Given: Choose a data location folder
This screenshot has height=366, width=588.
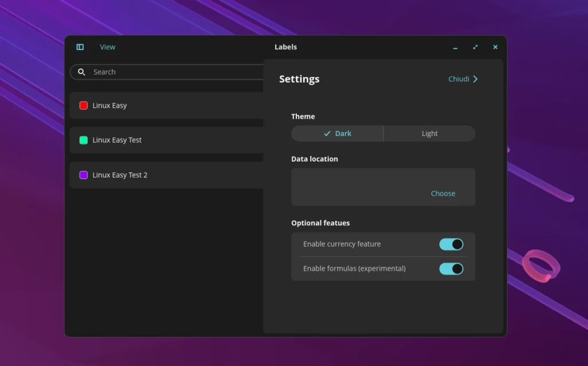Looking at the screenshot, I should click(443, 193).
